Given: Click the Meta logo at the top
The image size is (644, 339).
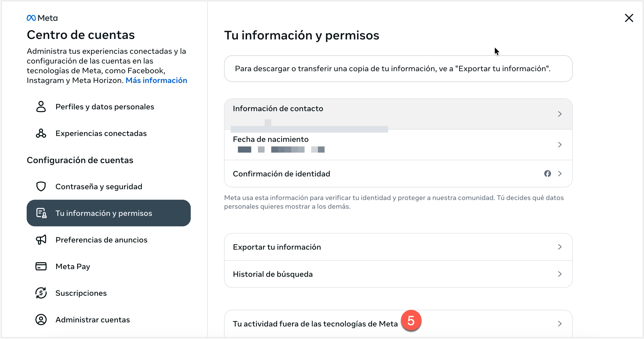Looking at the screenshot, I should tap(42, 18).
